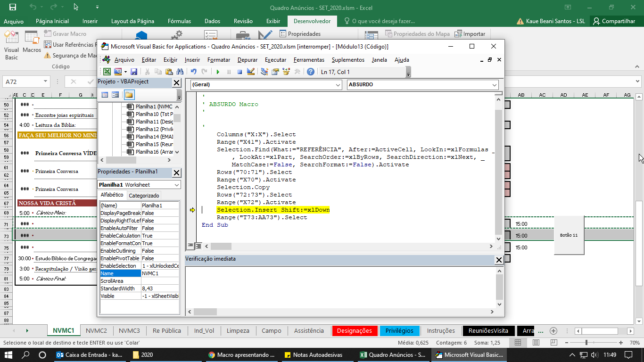Select the Designações sheet tab

(355, 330)
